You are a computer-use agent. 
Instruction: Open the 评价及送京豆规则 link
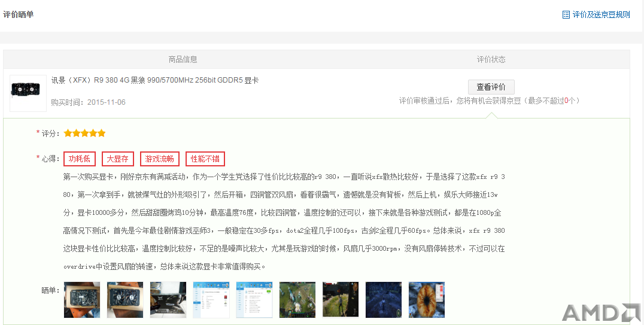pos(601,14)
